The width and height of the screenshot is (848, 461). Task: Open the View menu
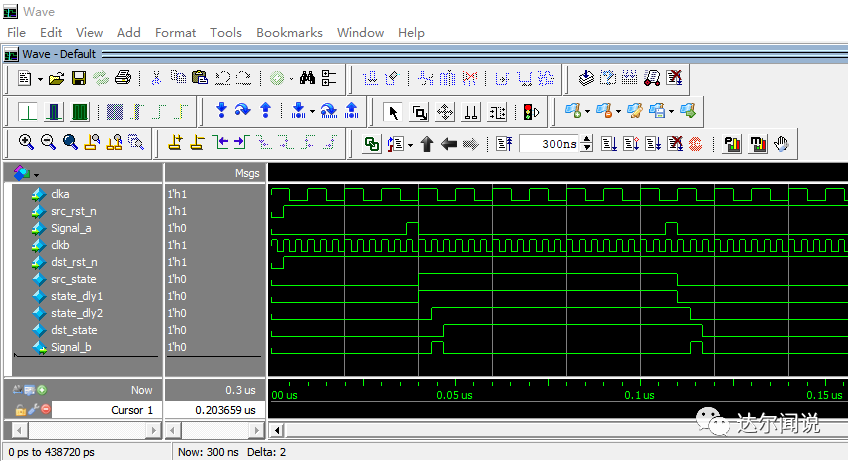click(x=89, y=32)
